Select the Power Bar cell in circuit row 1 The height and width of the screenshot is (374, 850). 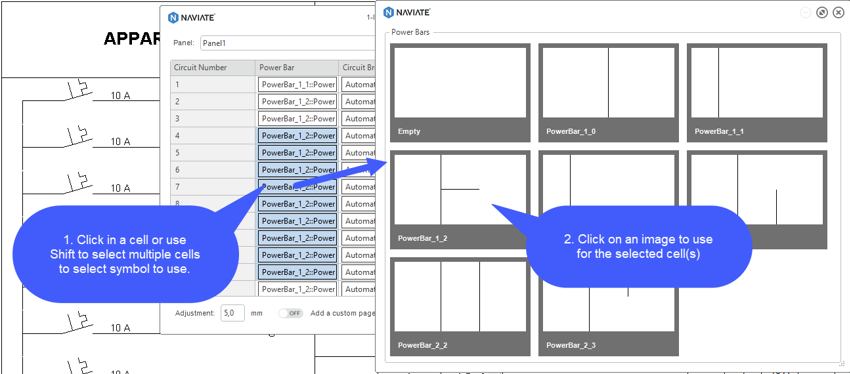pos(298,85)
